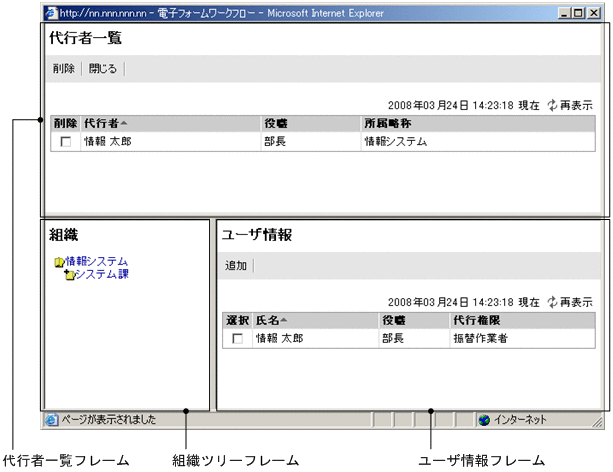Click the 役職 header in ユーザ情報 table
The width and height of the screenshot is (613, 472).
pyautogui.click(x=396, y=320)
